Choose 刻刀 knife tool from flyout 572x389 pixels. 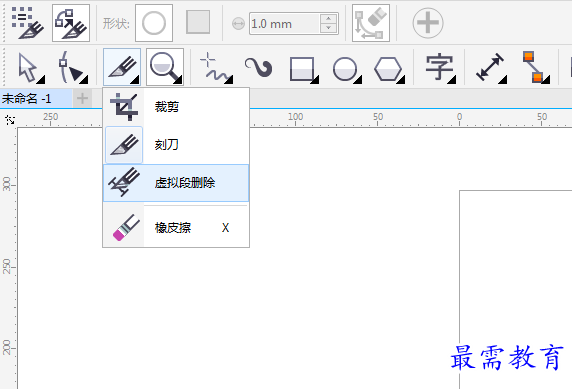coord(176,145)
